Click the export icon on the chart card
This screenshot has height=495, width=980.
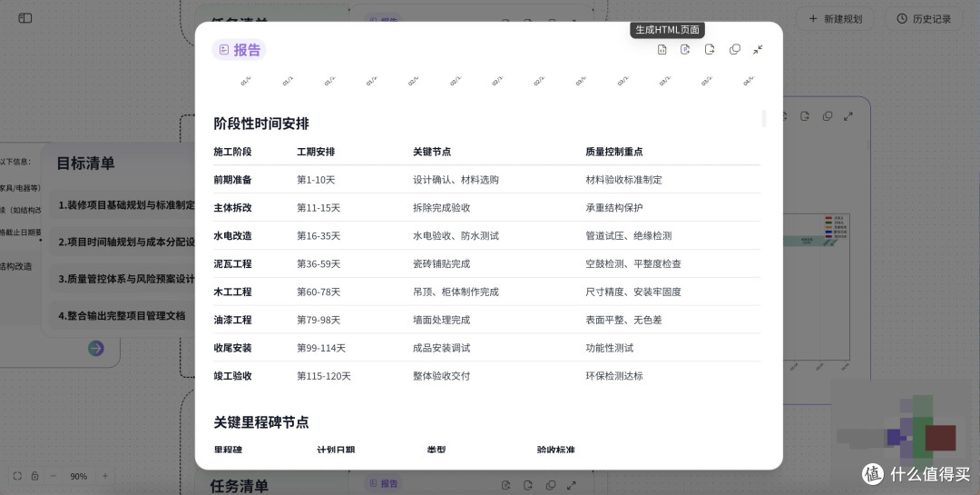pyautogui.click(x=804, y=116)
